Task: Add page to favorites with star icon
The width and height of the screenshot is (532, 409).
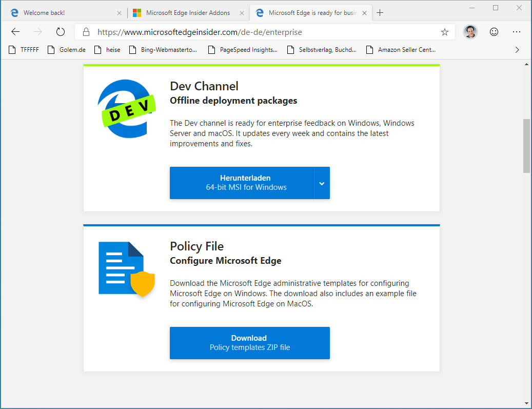Action: click(x=444, y=32)
